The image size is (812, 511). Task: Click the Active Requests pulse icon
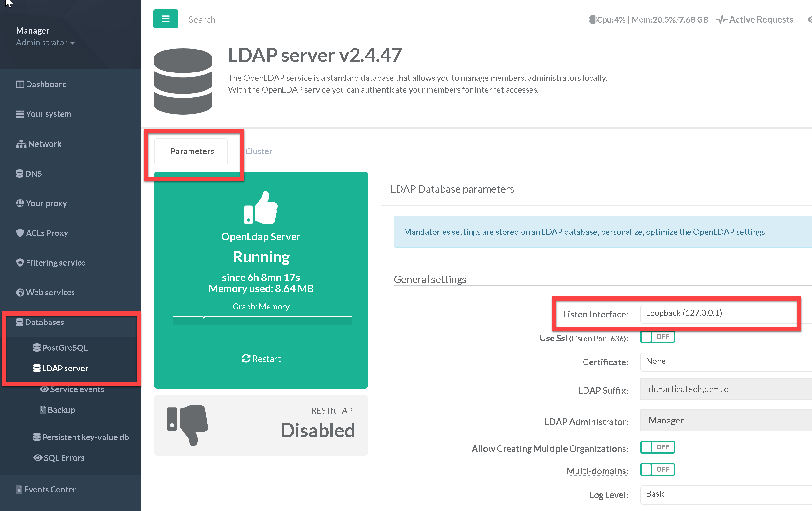click(x=722, y=20)
